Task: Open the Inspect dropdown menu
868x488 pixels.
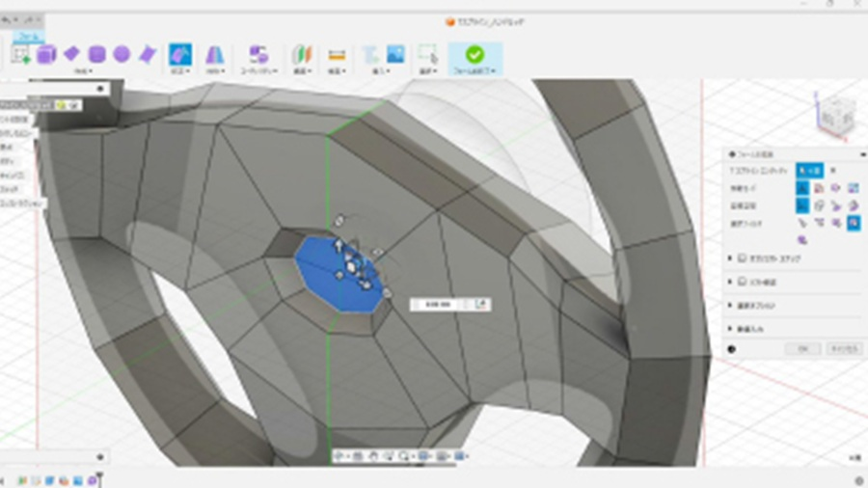Action: 337,71
